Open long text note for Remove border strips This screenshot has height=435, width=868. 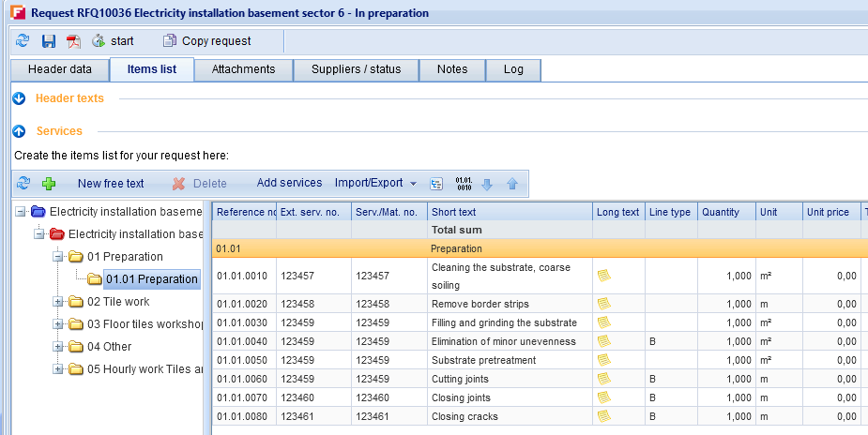(x=604, y=304)
